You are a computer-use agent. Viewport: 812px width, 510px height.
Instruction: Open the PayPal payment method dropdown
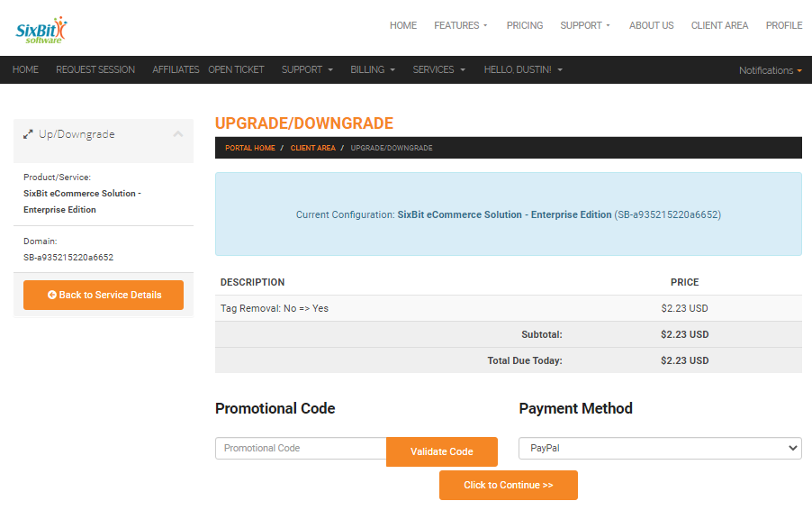click(660, 449)
